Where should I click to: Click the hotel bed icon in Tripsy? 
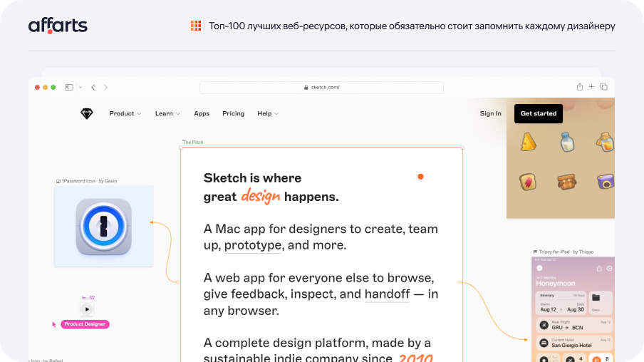click(x=544, y=343)
